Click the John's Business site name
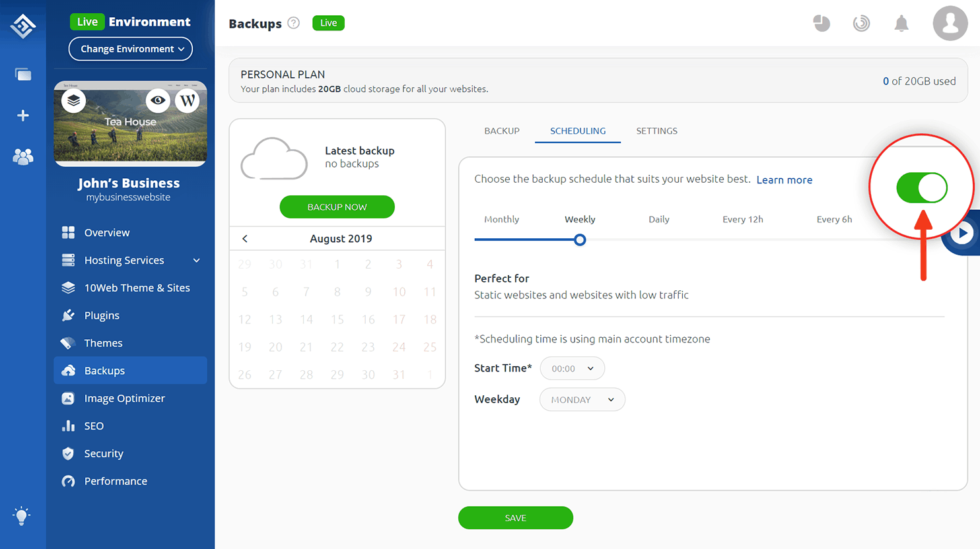 coord(129,183)
